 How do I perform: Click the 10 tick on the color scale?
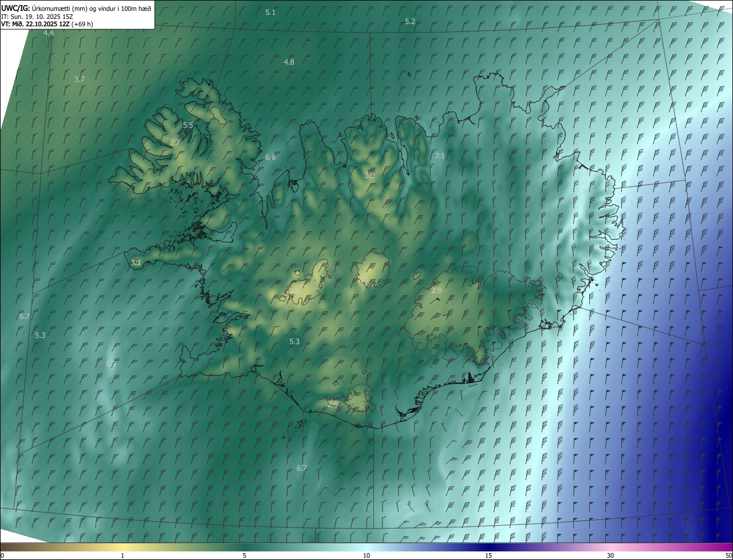(366, 555)
